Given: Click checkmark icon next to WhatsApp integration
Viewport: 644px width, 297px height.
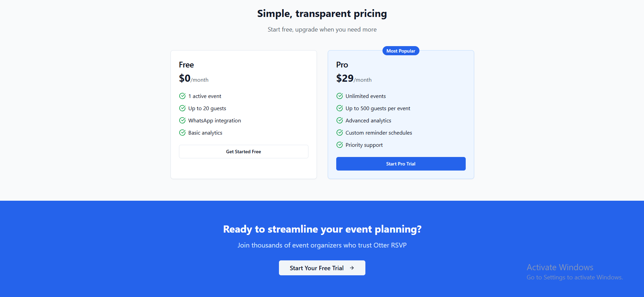Looking at the screenshot, I should click(182, 120).
